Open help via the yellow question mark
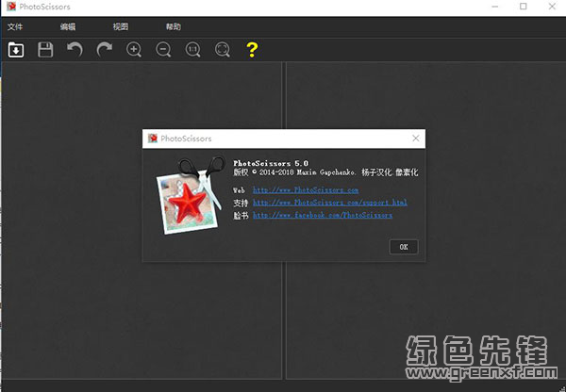 [252, 50]
